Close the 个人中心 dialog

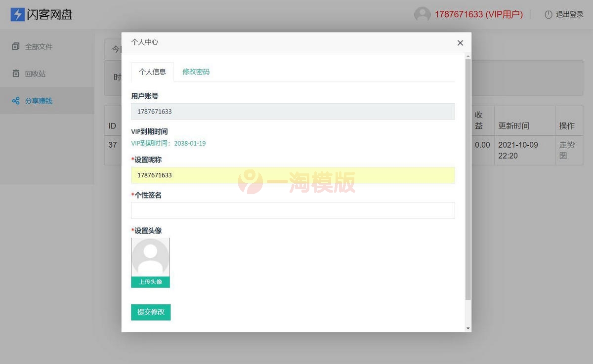[460, 43]
